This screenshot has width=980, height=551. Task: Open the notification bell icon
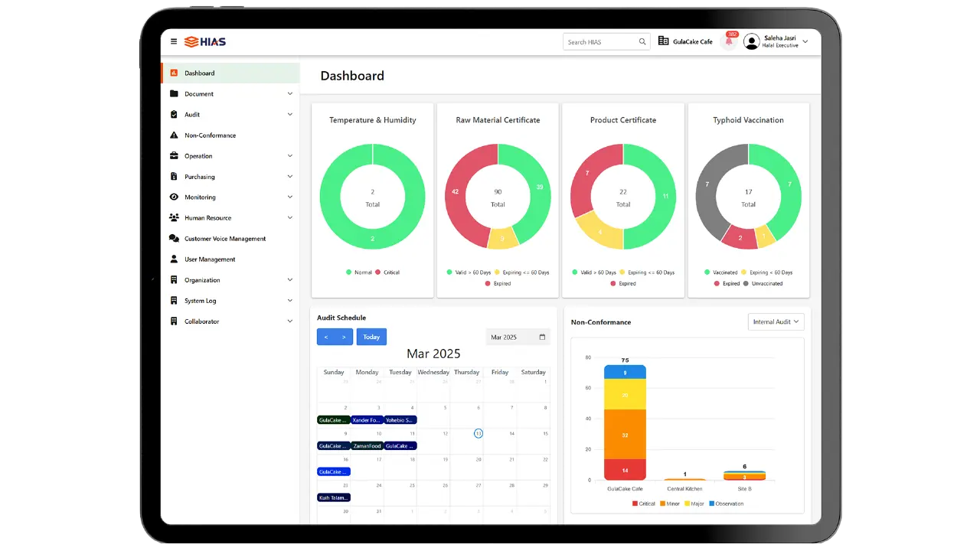[x=729, y=42]
